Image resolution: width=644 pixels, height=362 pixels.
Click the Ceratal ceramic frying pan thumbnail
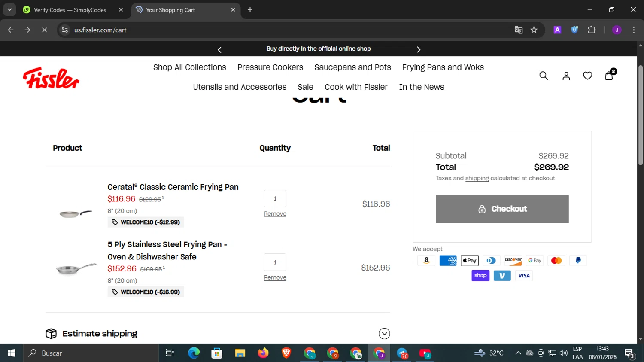click(x=76, y=213)
